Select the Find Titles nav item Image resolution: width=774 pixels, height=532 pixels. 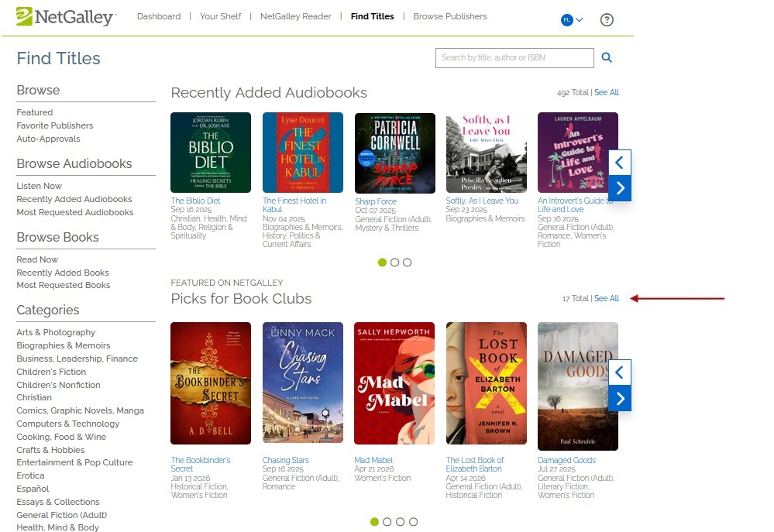(372, 16)
